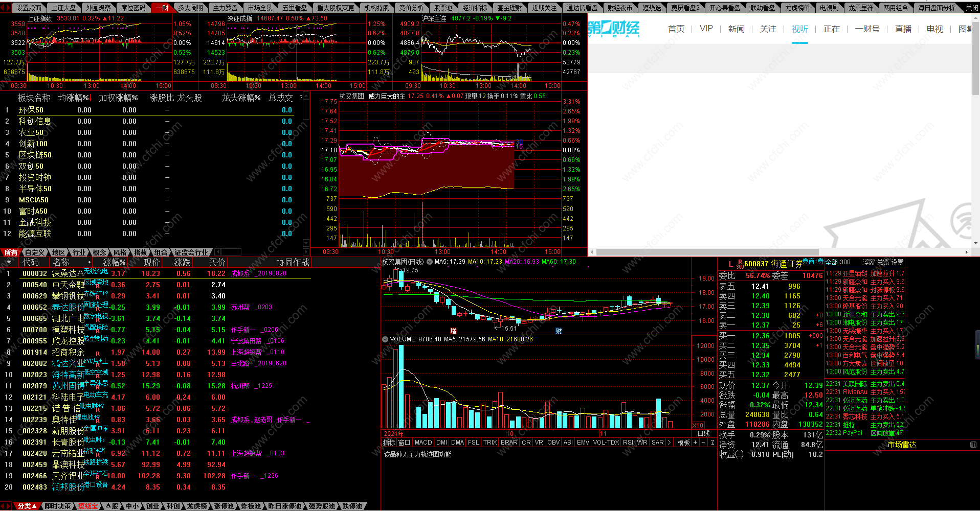Click the 窗口 button in indicator bar

404,443
